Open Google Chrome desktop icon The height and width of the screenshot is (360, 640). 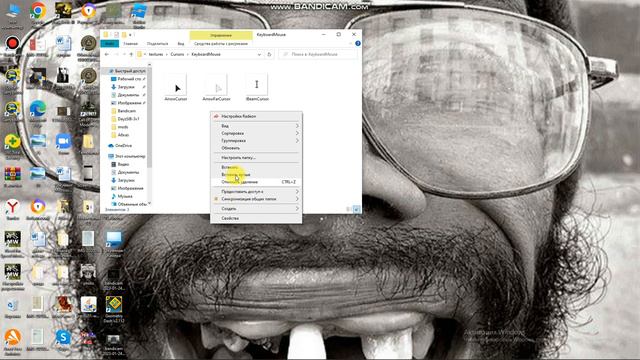coord(38,11)
